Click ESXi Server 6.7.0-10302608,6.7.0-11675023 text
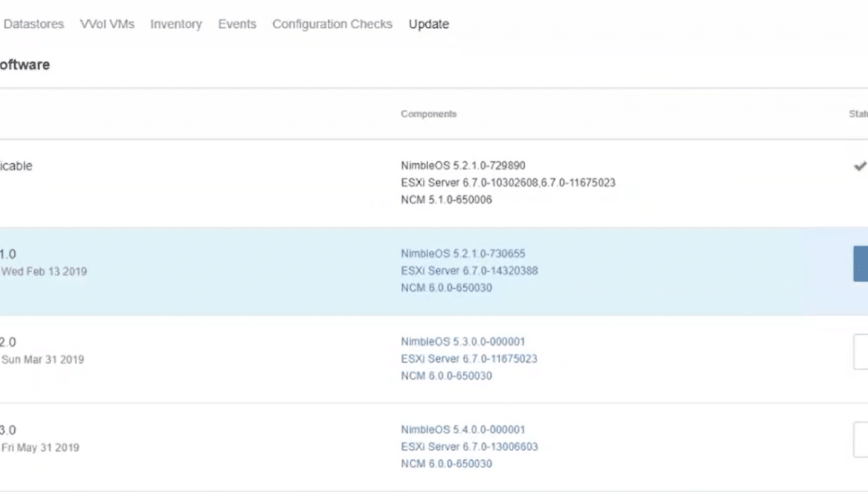868x492 pixels. pyautogui.click(x=508, y=183)
